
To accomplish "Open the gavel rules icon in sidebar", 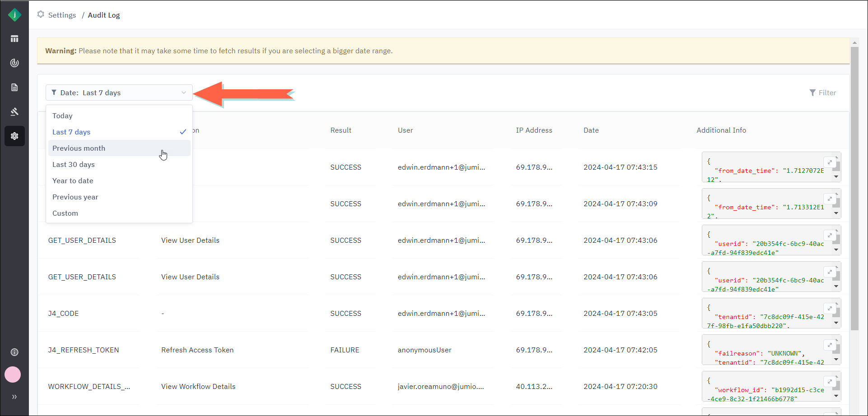I will tap(14, 111).
